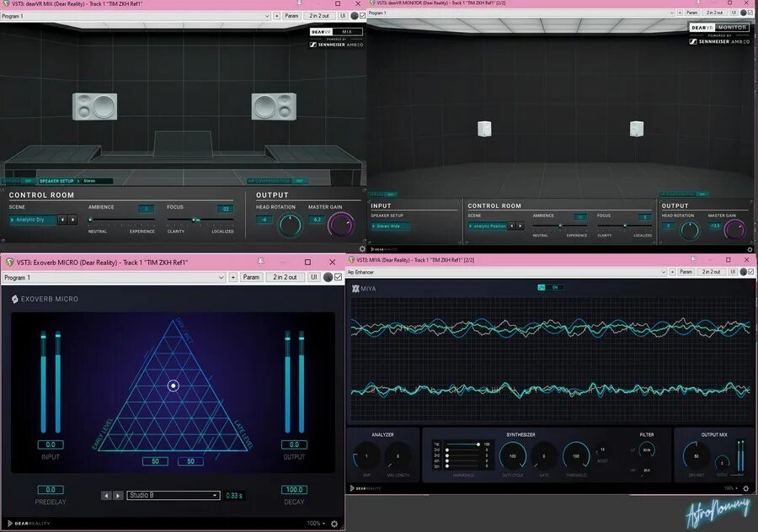
Task: Open the Studio B room dropdown in Exoverb
Action: coord(173,495)
